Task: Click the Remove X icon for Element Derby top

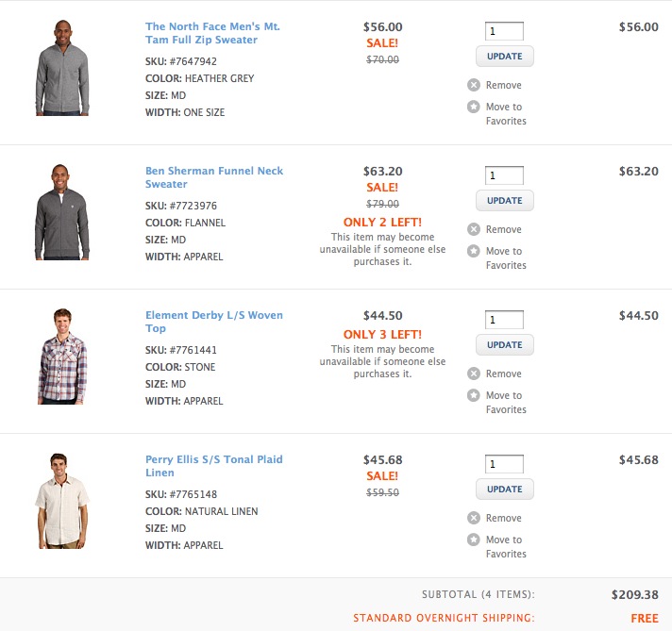Action: 474,374
